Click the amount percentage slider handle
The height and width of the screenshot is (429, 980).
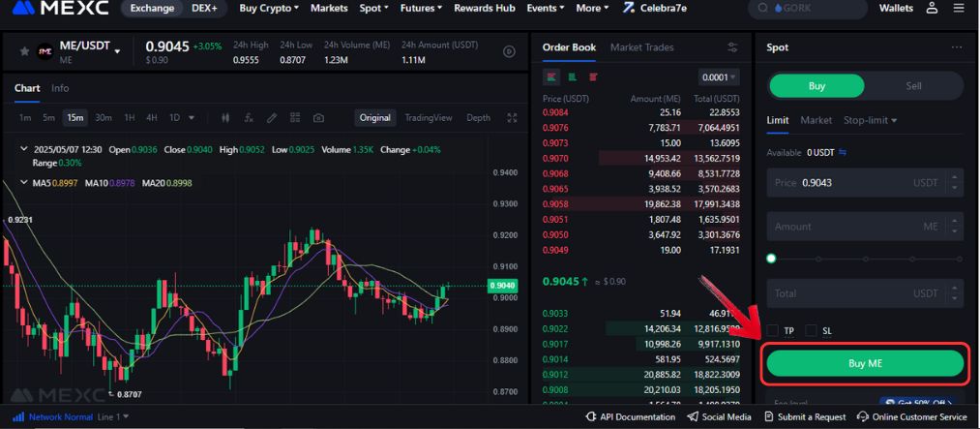(x=771, y=259)
